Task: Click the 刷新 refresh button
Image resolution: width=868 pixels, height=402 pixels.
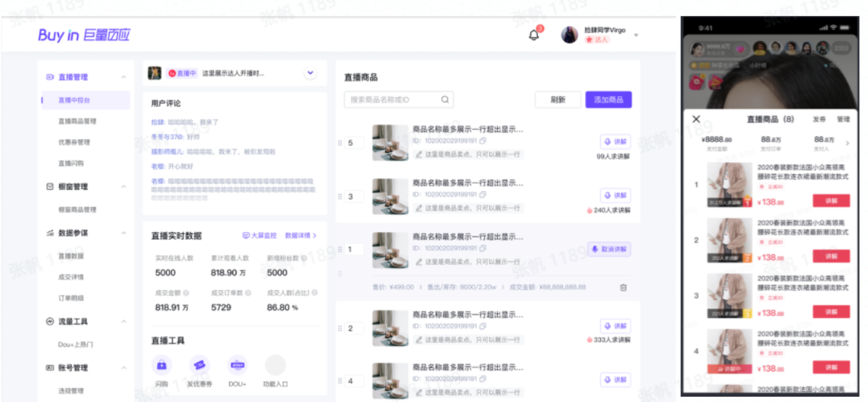Action: coord(558,100)
